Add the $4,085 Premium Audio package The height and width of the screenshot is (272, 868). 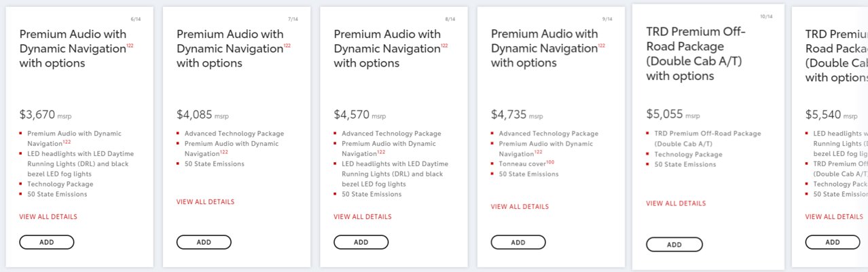click(204, 242)
